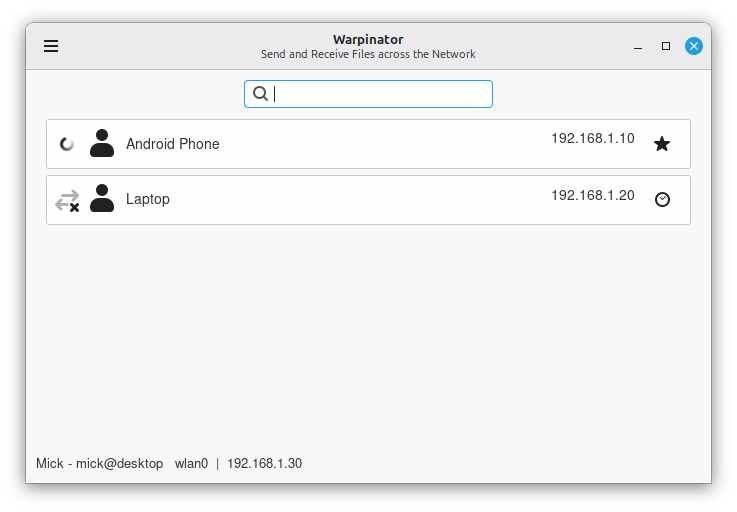Click the 192.168.1.10 address
This screenshot has width=737, height=512.
[x=593, y=138]
